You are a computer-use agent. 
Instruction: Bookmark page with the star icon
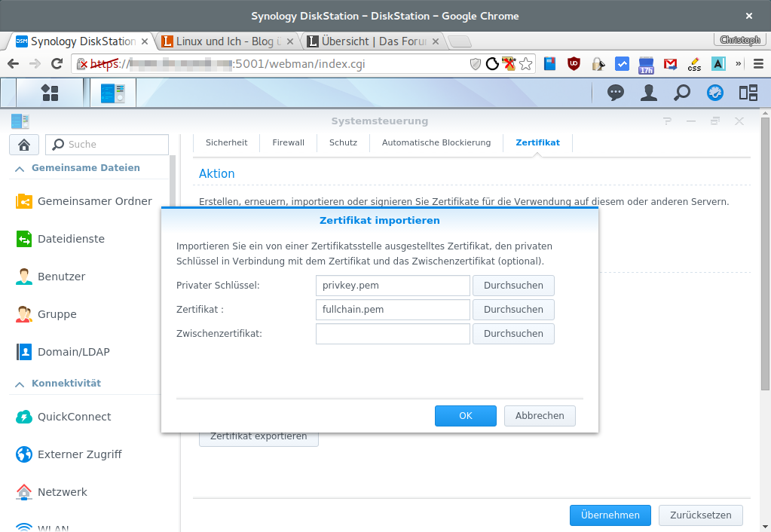click(526, 64)
